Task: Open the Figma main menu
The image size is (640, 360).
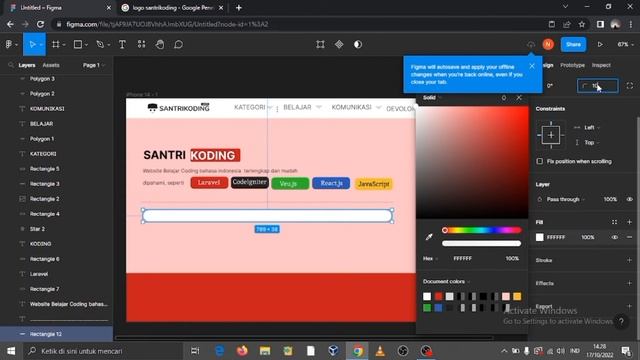Action: point(9,44)
